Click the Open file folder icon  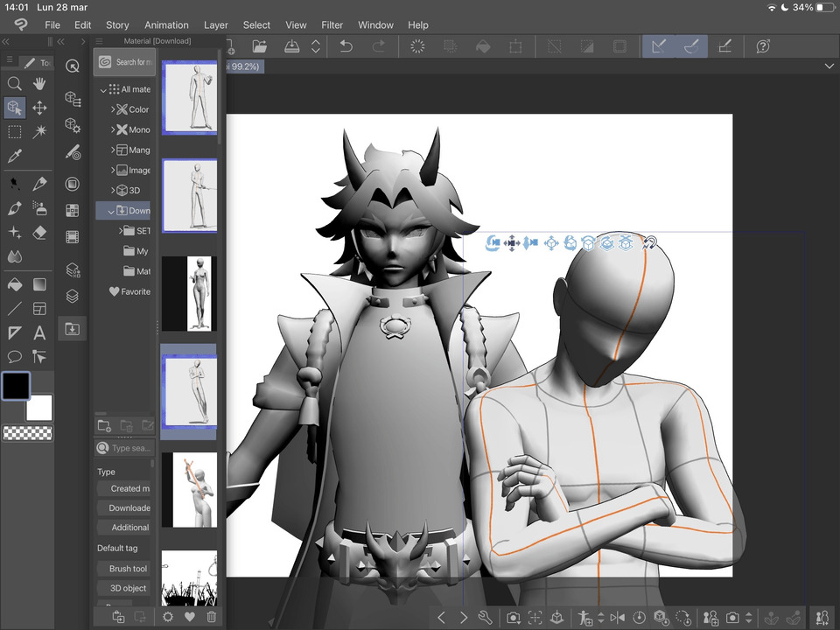tap(260, 46)
